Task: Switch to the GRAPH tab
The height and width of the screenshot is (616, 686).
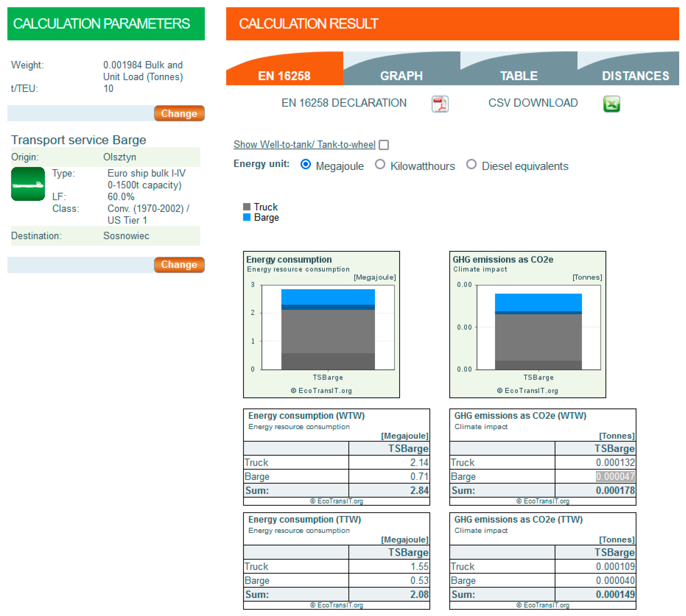Action: (401, 69)
